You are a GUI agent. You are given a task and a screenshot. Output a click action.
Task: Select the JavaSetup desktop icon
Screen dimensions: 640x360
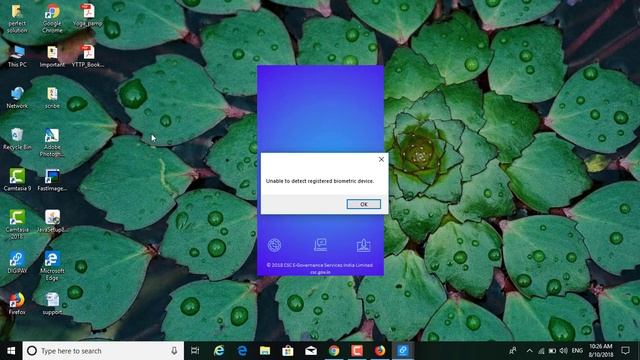[52, 221]
